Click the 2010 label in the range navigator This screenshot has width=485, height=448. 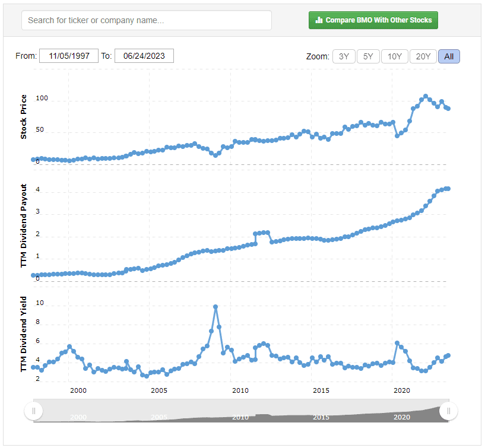pyautogui.click(x=240, y=417)
